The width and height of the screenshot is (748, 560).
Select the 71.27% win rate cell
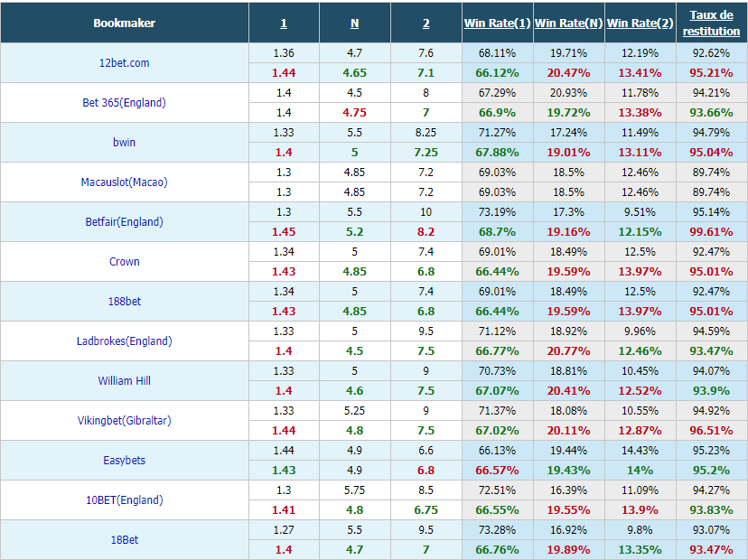[x=497, y=133]
